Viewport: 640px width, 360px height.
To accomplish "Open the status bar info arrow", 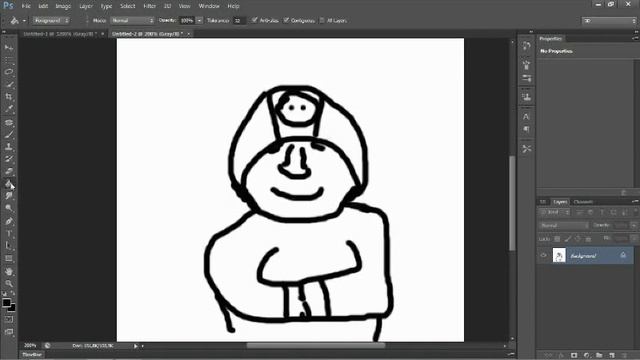I will click(x=136, y=346).
